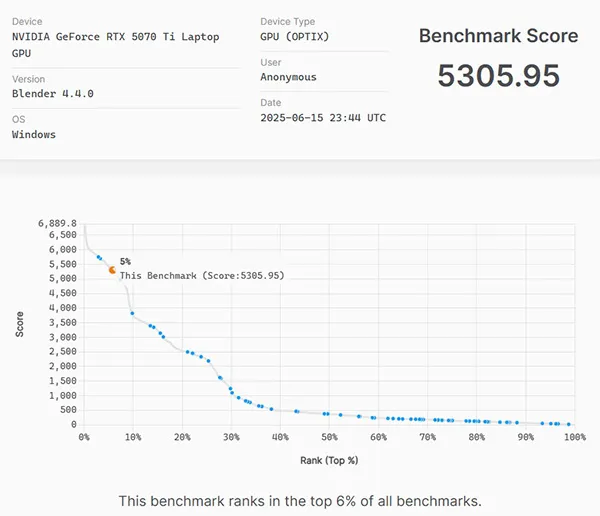Click the 6,889.8 maximum y-axis label
Screen dimensions: 600x516
coord(57,223)
